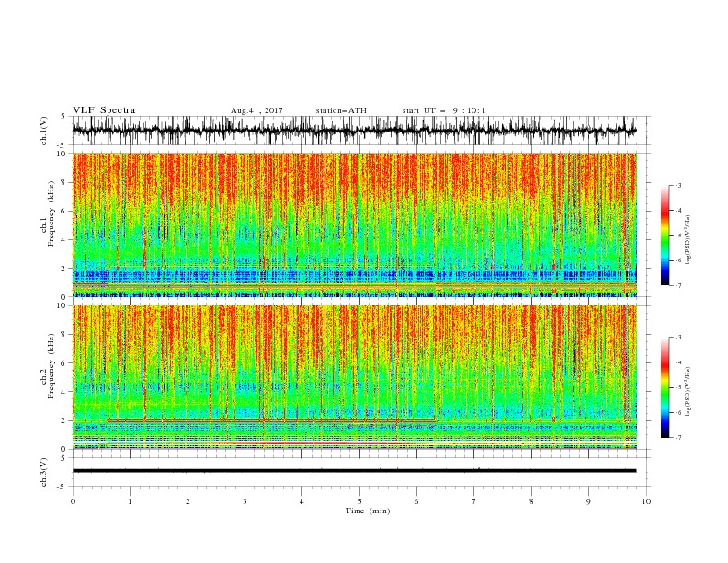Click the time axis tick label "4"

click(302, 501)
